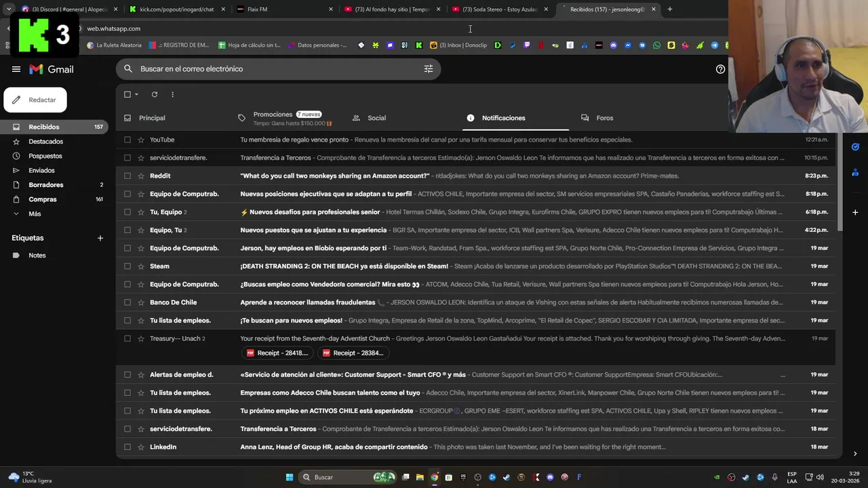Star the LinkedIn email

coord(141,447)
